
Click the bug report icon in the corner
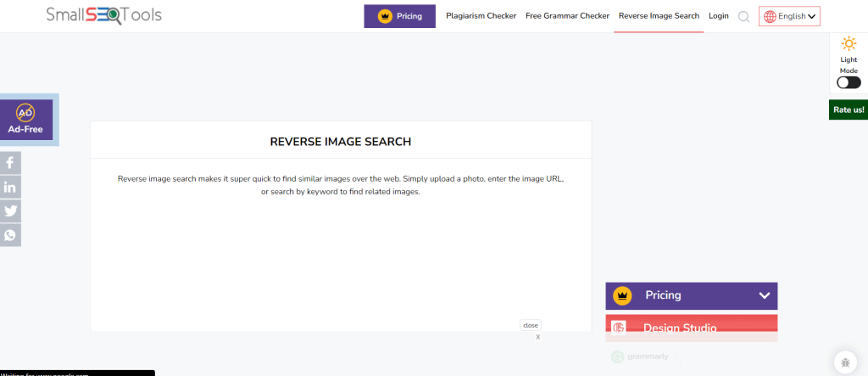845,362
